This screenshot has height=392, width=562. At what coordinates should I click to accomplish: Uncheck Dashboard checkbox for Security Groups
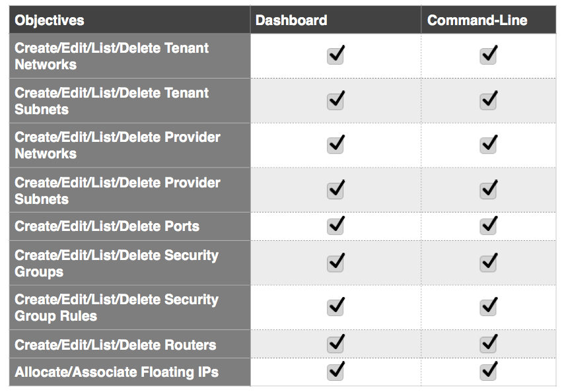point(335,263)
